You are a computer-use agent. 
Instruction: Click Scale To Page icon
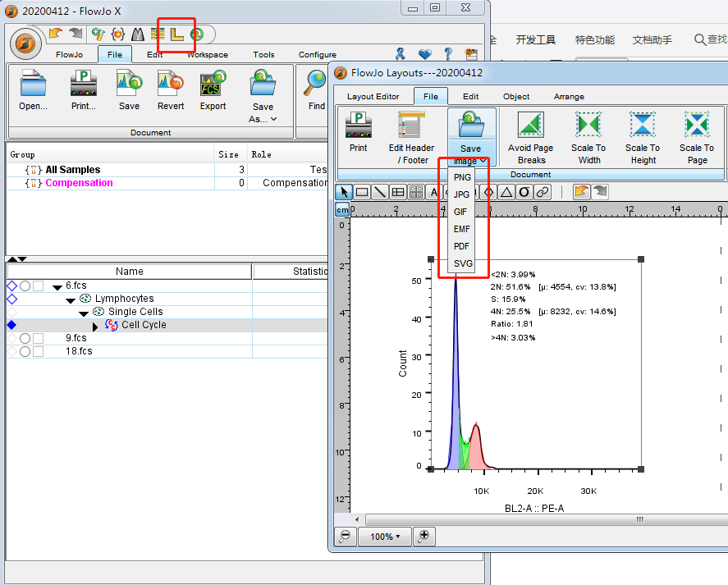[x=697, y=125]
